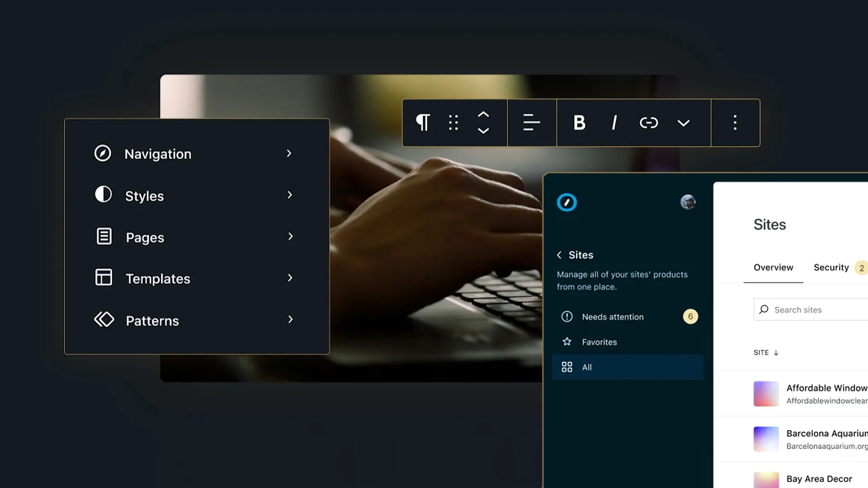
Task: Open the Affordable Window site thumbnail
Action: [766, 394]
